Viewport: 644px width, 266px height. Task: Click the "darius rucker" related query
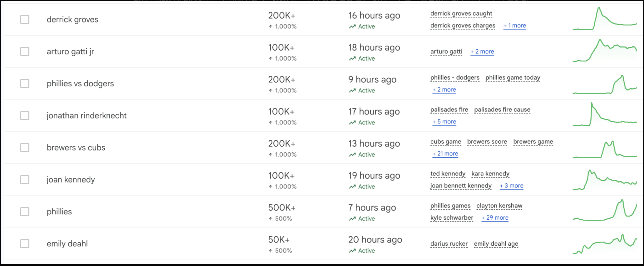[449, 244]
